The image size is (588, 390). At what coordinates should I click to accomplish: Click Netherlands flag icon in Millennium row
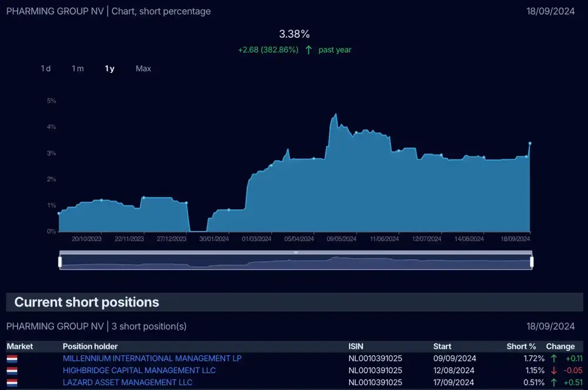coord(12,359)
